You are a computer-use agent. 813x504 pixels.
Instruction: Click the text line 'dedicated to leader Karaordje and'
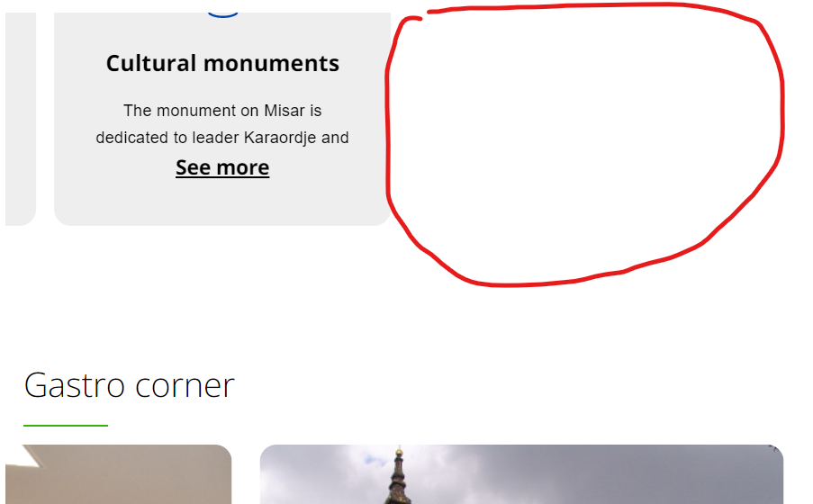[222, 138]
